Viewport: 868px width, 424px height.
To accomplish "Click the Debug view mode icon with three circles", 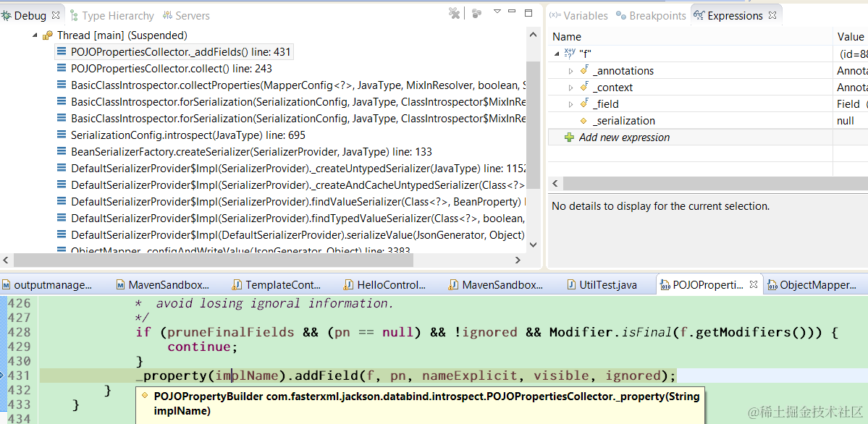I will (x=477, y=13).
